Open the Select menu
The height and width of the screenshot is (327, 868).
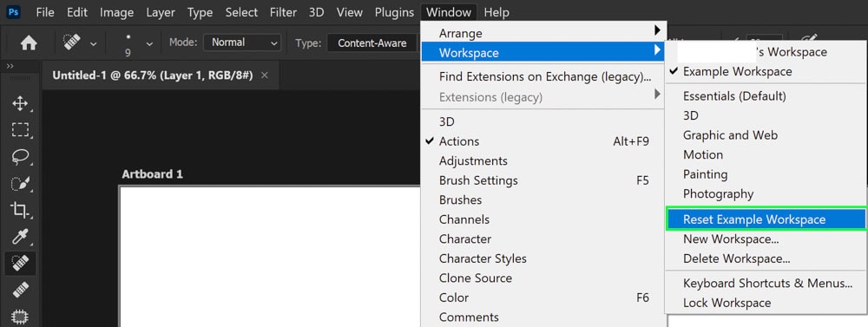click(x=241, y=12)
